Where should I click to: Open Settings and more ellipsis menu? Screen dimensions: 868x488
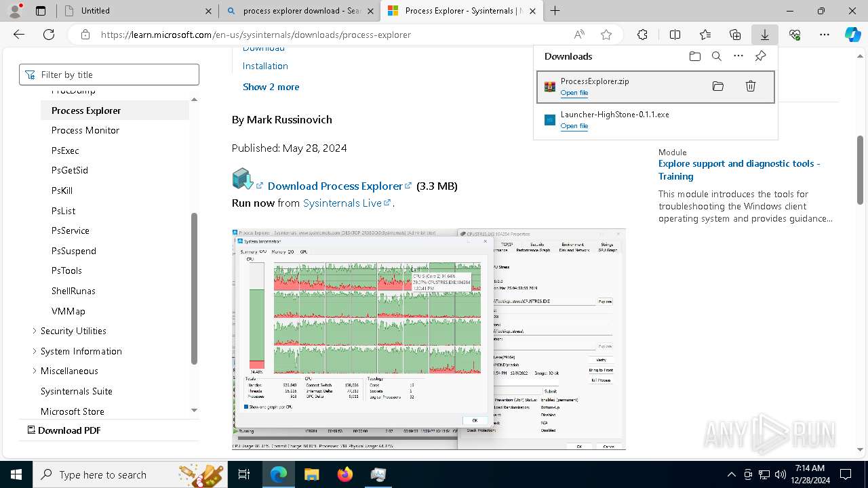(825, 35)
